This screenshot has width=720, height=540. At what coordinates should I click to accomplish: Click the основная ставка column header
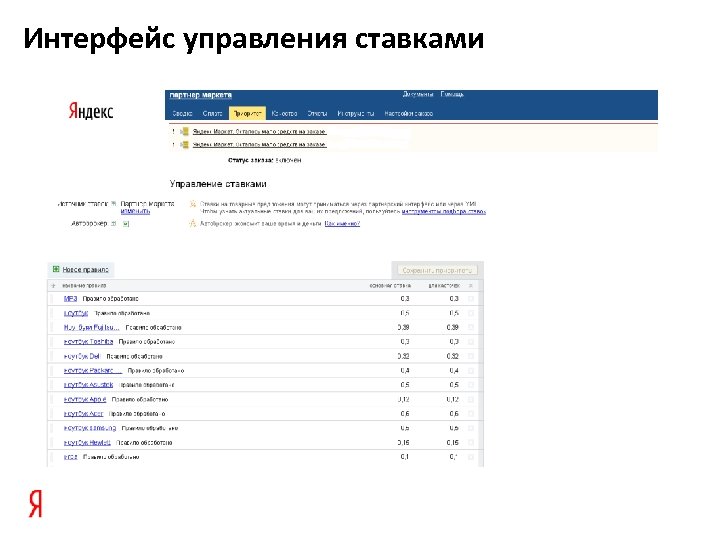(390, 286)
